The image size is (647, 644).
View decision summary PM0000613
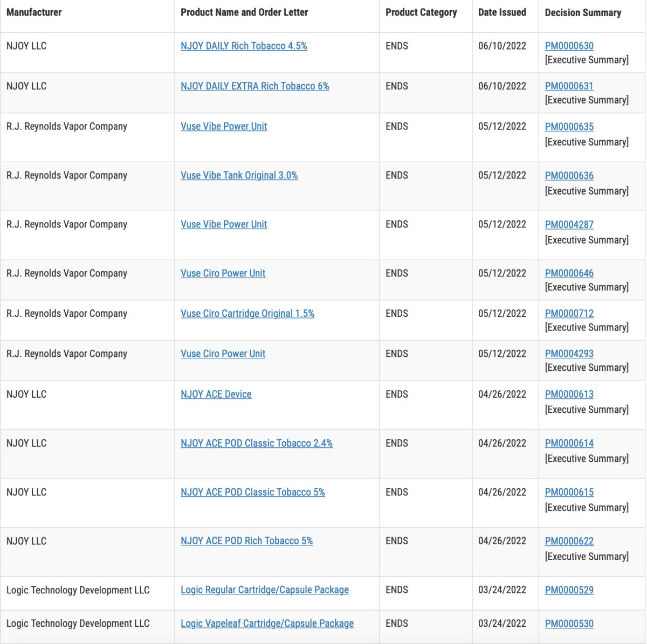(x=569, y=394)
